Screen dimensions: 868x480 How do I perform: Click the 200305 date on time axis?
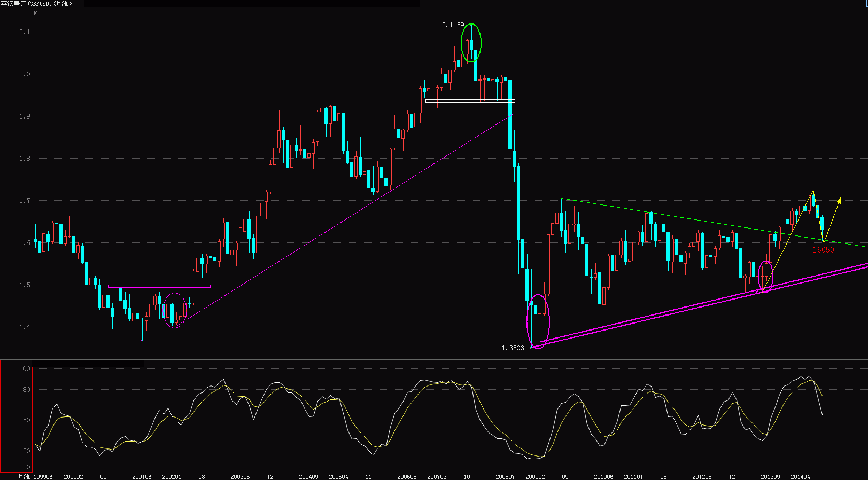[x=240, y=477]
